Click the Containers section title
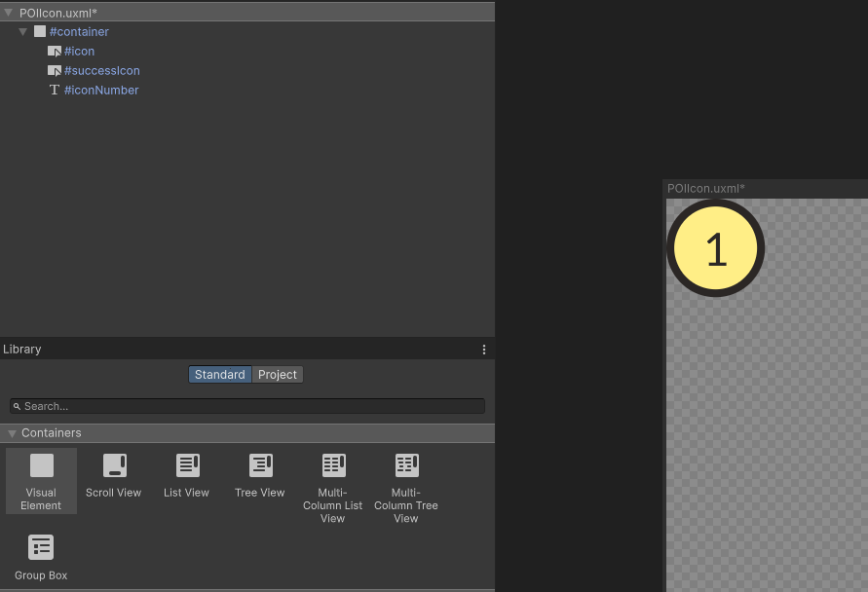Screen dimensions: 868x592 click(52, 432)
